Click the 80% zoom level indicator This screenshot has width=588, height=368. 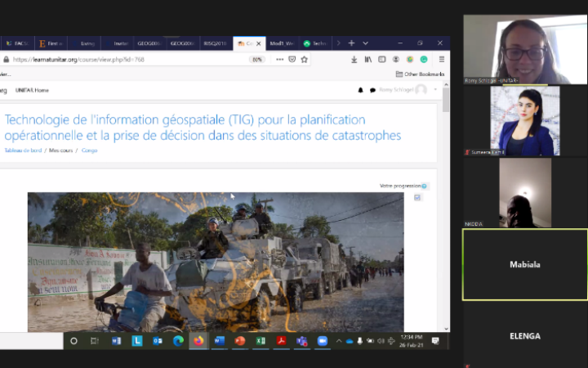pyautogui.click(x=257, y=60)
